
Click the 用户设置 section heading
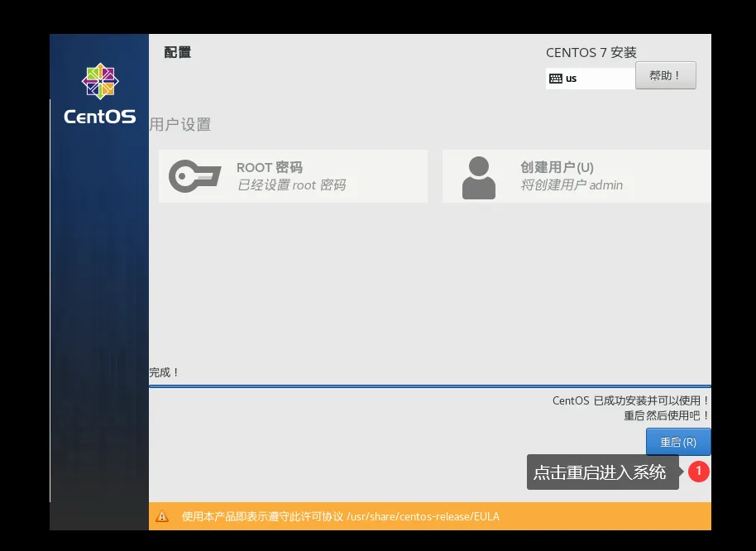click(179, 124)
